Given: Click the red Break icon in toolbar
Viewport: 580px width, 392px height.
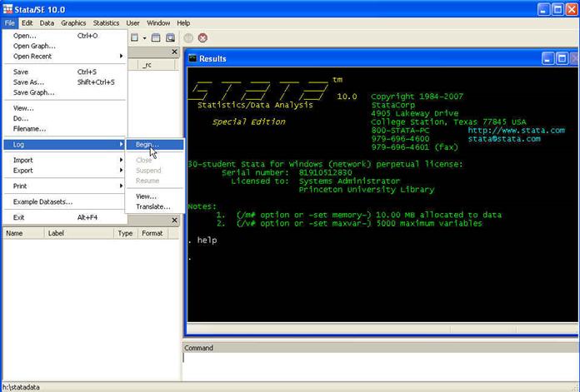Looking at the screenshot, I should pos(202,37).
